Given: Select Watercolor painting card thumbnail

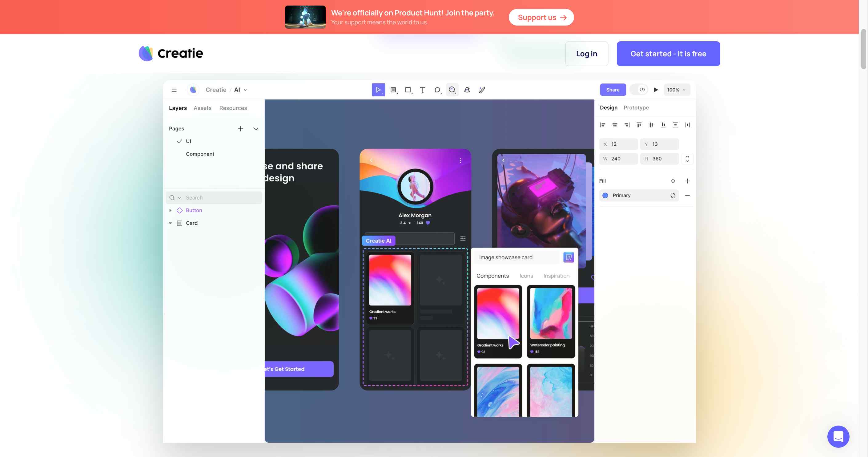Looking at the screenshot, I should [x=551, y=313].
